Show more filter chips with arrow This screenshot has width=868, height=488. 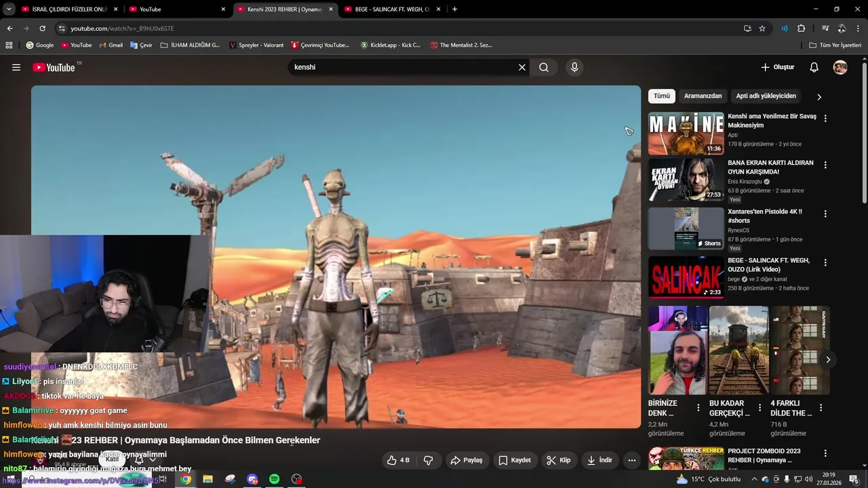[x=818, y=96]
